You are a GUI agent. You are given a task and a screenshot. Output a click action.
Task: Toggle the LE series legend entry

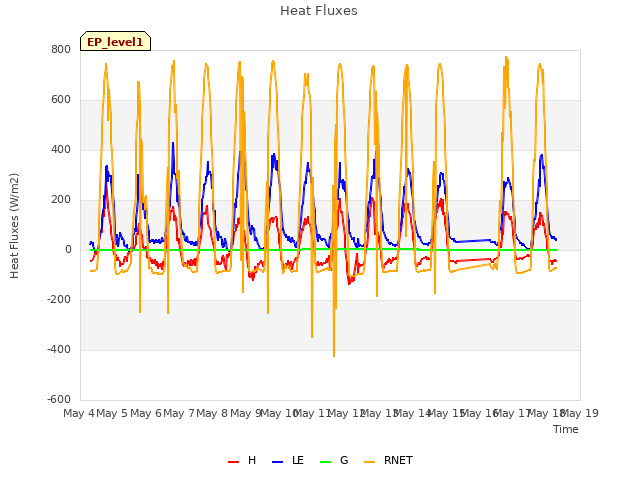click(288, 460)
